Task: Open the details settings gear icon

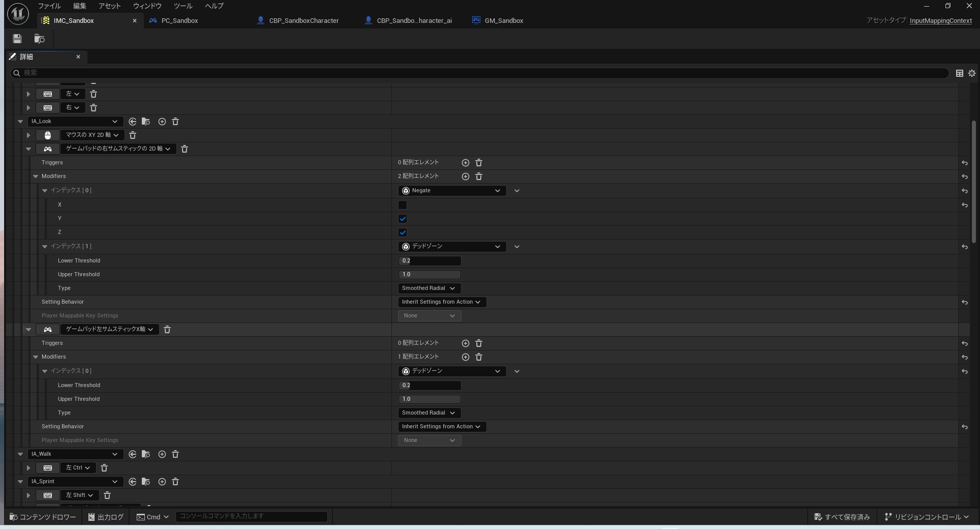Action: coord(971,73)
